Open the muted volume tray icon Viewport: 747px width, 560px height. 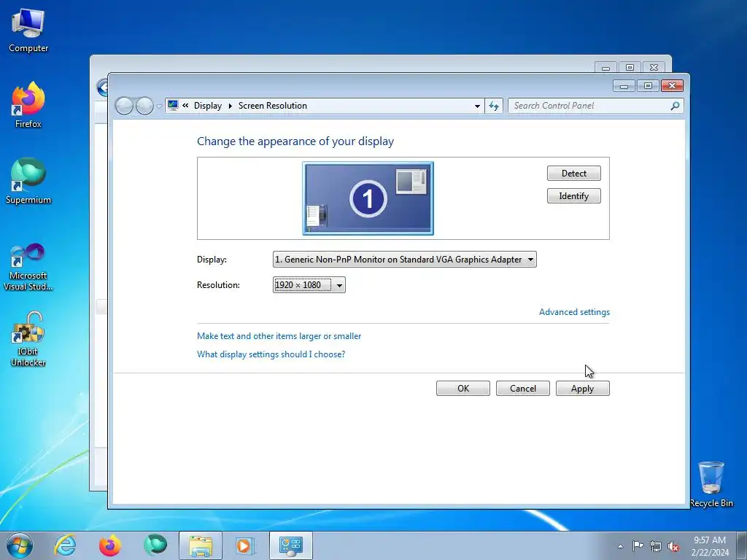[x=673, y=546]
